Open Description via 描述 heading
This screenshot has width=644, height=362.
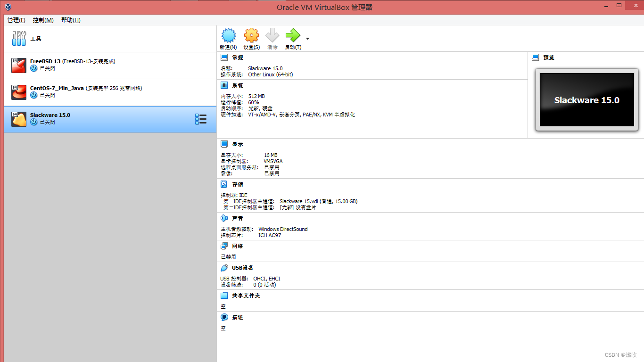tap(238, 317)
